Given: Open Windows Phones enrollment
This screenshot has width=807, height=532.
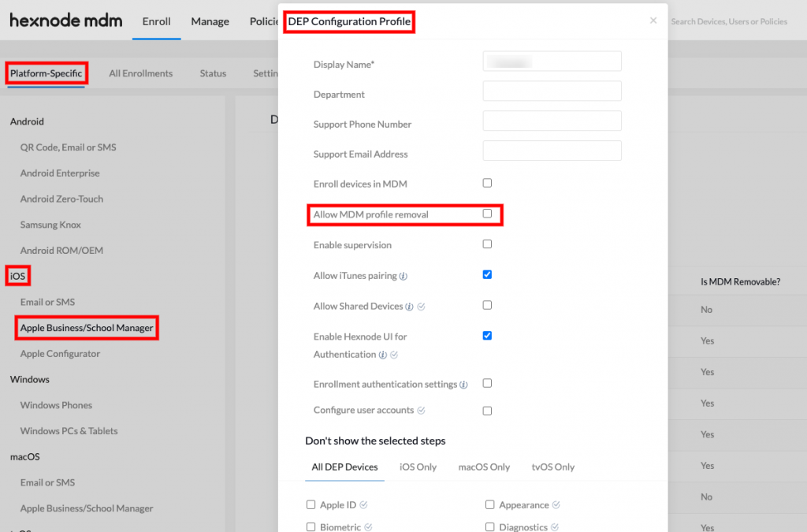Looking at the screenshot, I should click(56, 405).
